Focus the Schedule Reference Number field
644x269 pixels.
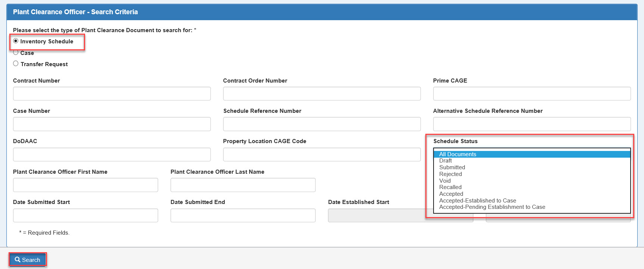tap(322, 124)
